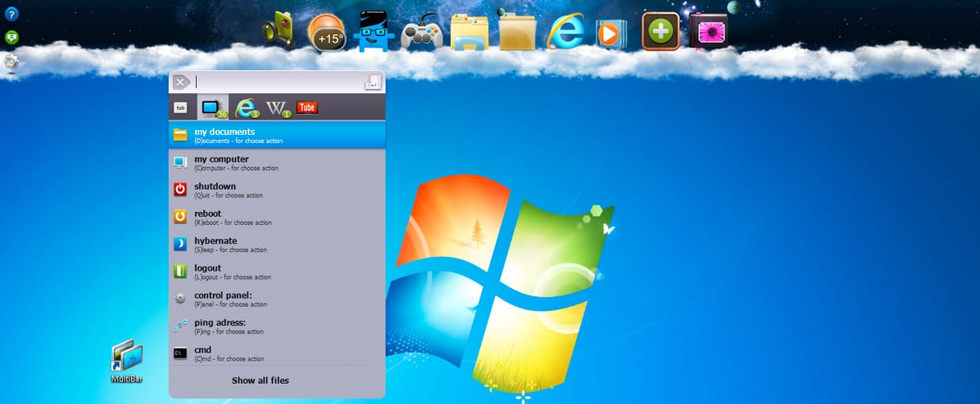Viewport: 980px width, 404px height.
Task: Select the "control panel:" entry
Action: coord(277,299)
